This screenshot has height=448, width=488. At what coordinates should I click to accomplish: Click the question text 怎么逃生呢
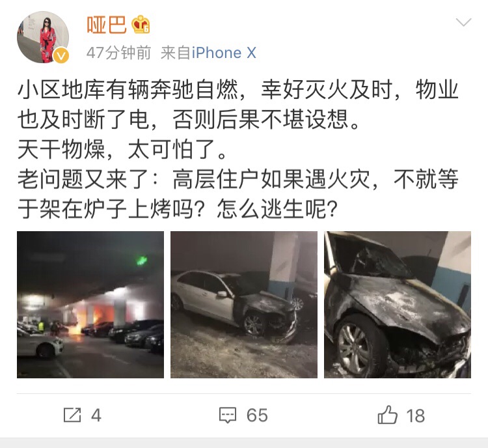coord(277,209)
